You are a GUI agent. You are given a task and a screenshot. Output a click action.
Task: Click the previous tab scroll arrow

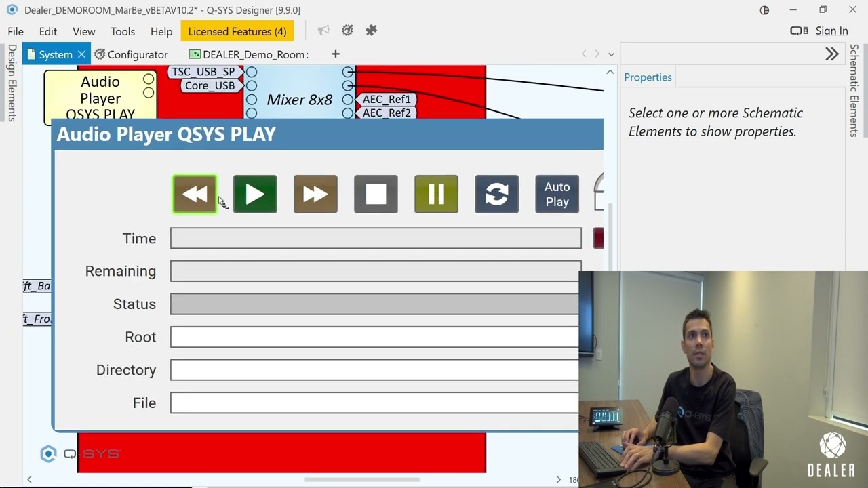pyautogui.click(x=584, y=54)
